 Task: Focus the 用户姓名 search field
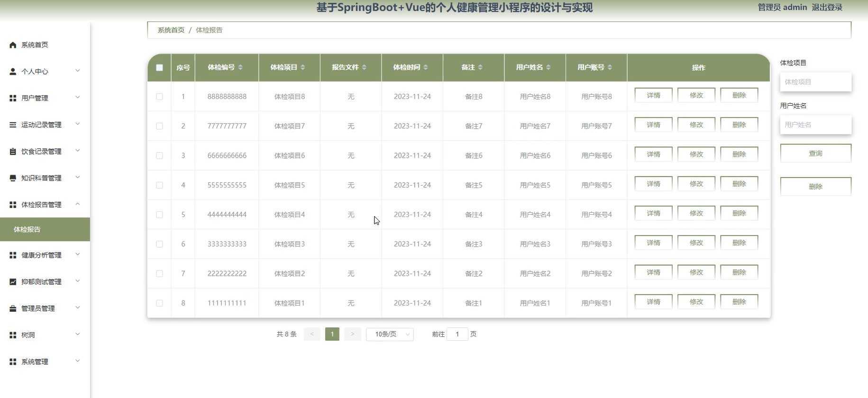click(x=816, y=125)
